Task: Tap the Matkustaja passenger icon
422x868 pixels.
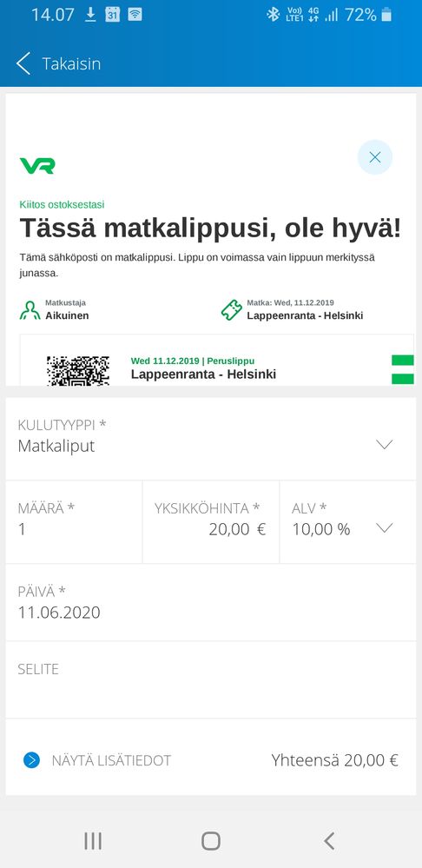Action: [30, 310]
